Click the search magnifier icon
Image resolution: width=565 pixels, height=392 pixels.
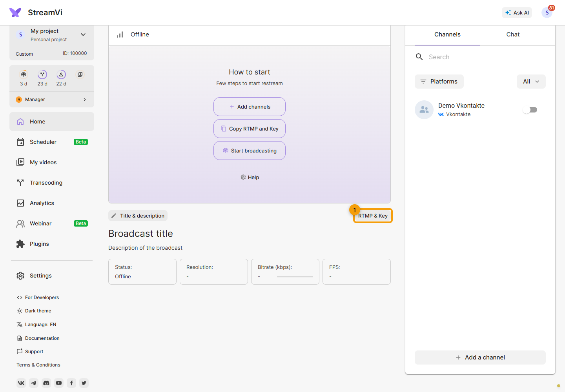click(419, 57)
